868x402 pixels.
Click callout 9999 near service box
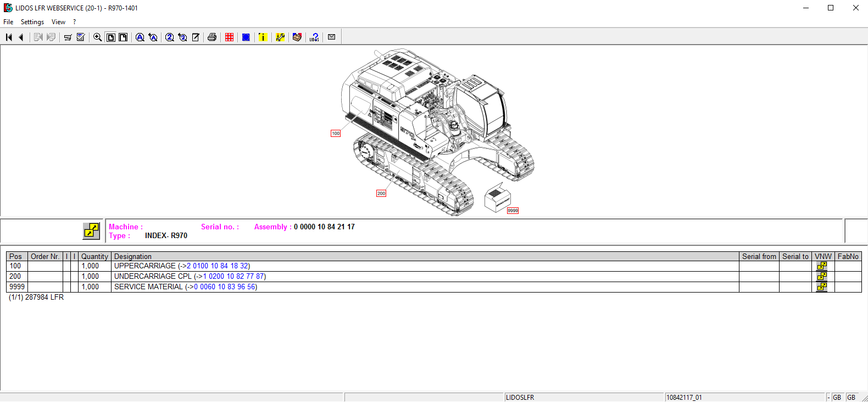tap(513, 211)
